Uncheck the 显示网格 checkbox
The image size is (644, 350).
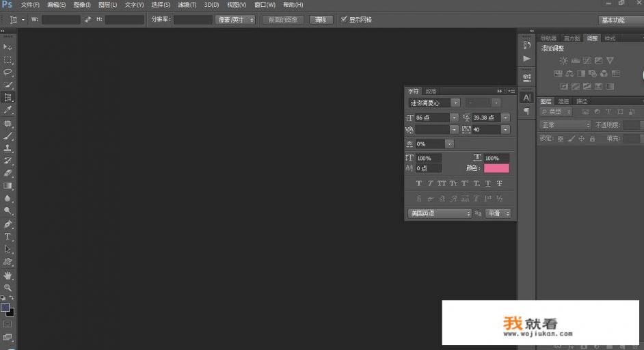tap(344, 20)
